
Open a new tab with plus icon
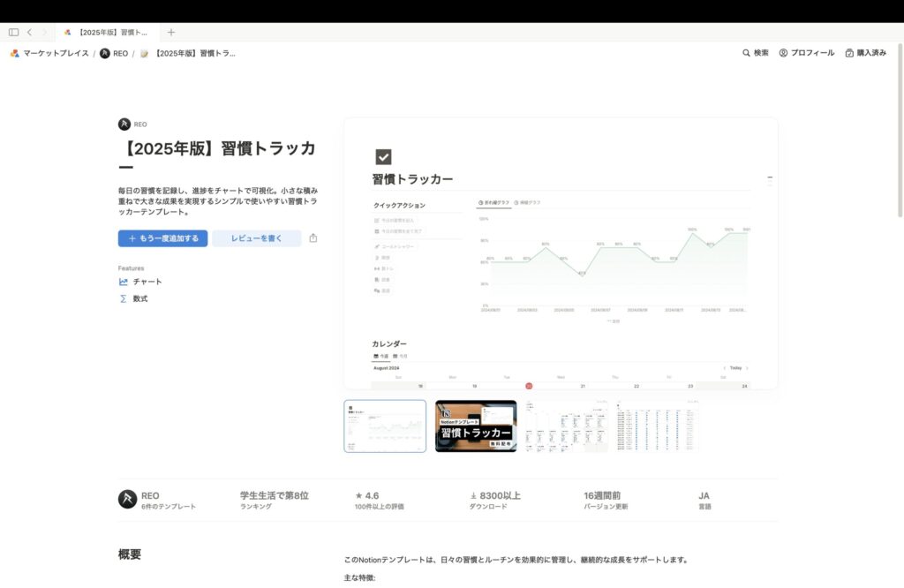tap(171, 32)
